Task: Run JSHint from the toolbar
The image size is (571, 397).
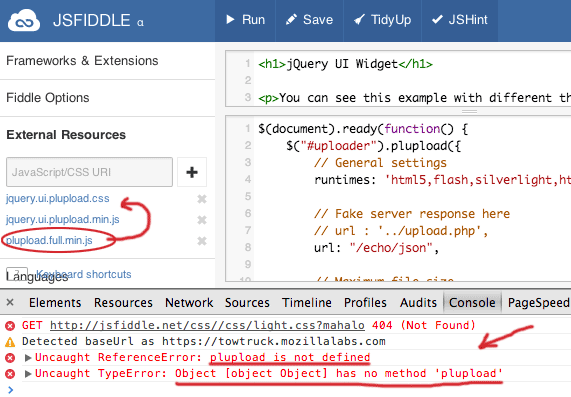Action: 460,20
